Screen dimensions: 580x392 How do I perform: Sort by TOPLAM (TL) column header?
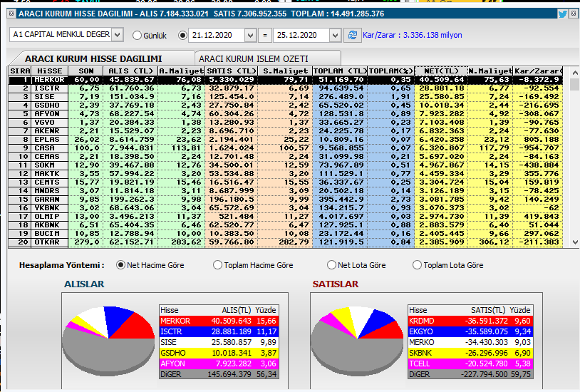340,71
